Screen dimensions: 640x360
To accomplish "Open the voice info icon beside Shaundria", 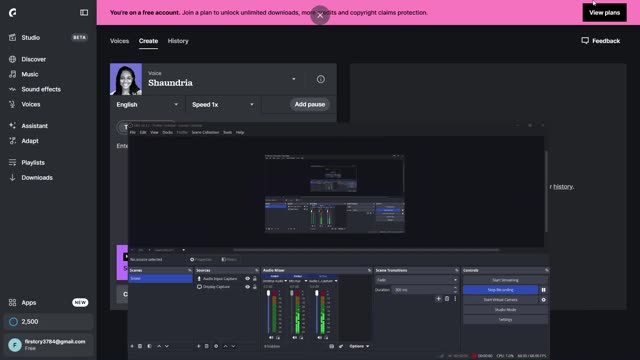I will [321, 79].
